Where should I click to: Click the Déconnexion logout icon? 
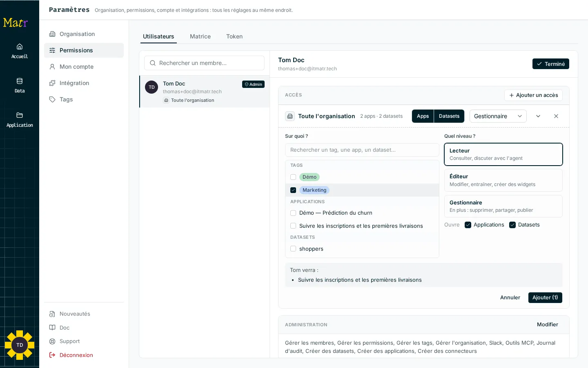[x=52, y=355]
